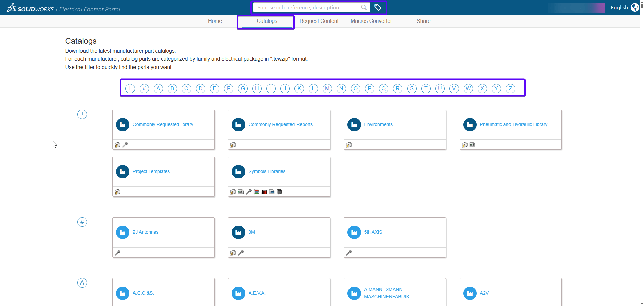Filter catalogs by the # symbol
The image size is (644, 306).
144,89
